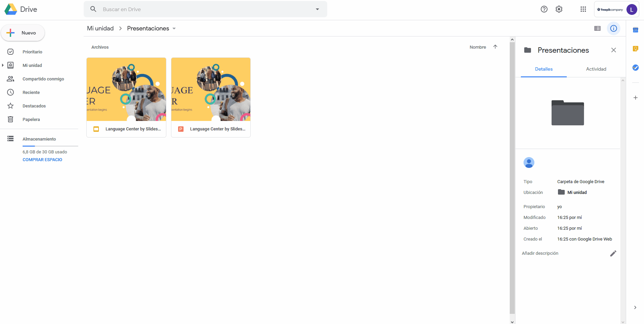Viewport: 644px width, 324px height.
Task: Click the Reciente clock icon
Action: point(10,92)
